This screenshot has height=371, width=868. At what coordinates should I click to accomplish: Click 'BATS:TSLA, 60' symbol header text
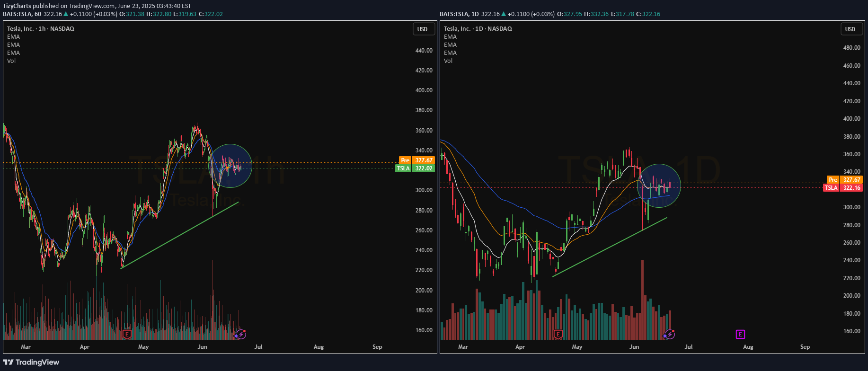click(x=22, y=14)
